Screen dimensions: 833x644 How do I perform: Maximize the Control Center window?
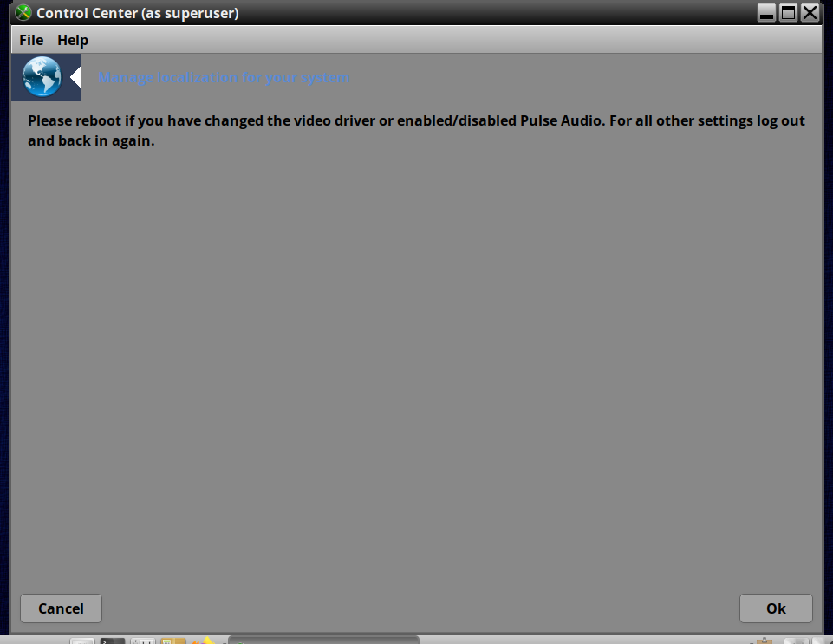click(x=789, y=13)
